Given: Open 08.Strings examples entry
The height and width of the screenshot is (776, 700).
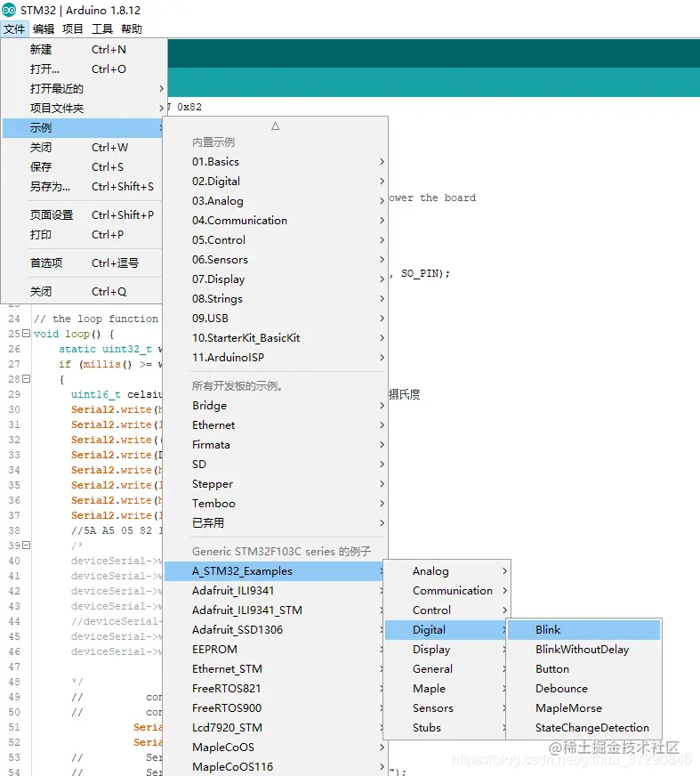Looking at the screenshot, I should pyautogui.click(x=275, y=298).
